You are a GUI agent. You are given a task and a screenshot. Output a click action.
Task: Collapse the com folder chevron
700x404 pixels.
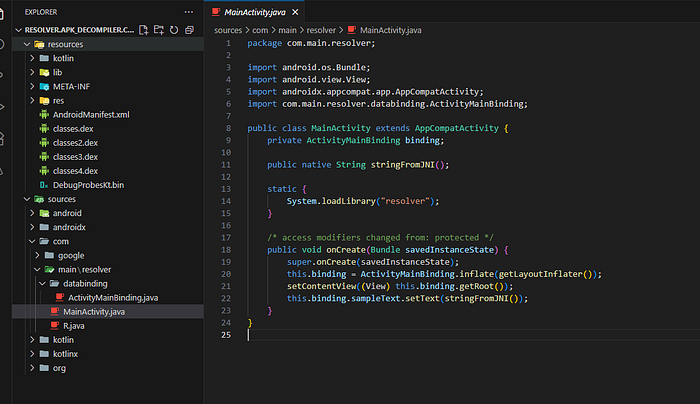tap(32, 241)
